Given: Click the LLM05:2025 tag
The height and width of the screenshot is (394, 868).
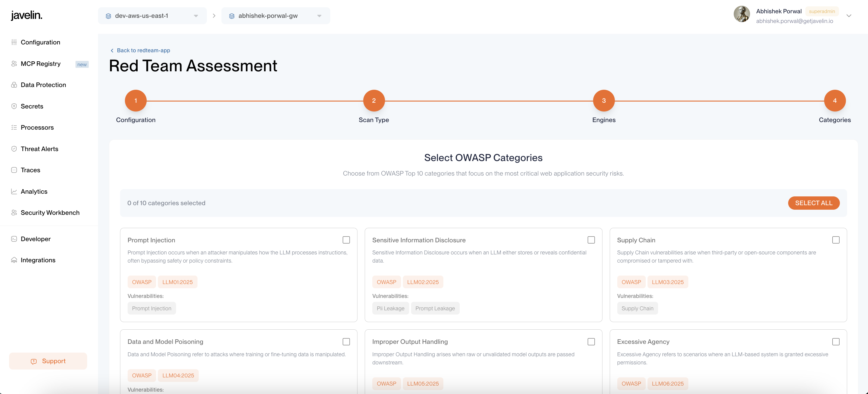Looking at the screenshot, I should coord(423,383).
